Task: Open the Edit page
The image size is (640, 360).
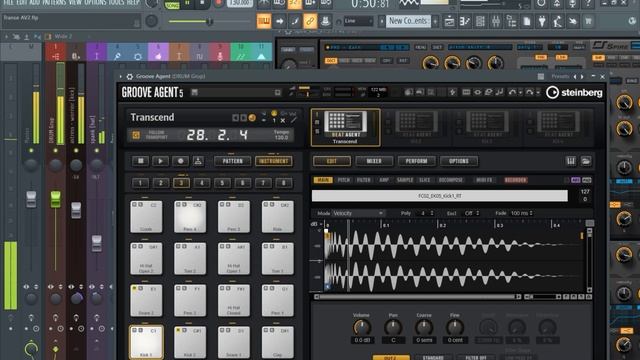Action: (331, 161)
